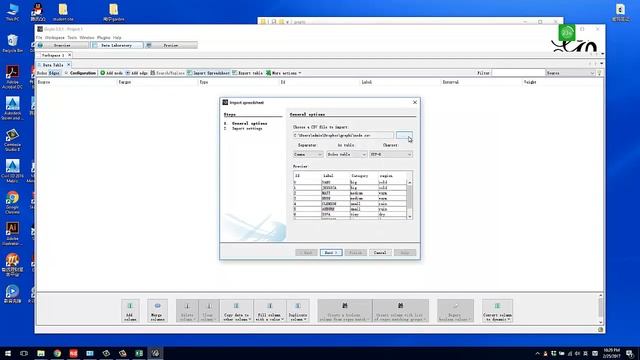Screen dimensions: 640x360
Task: Click the CSV file path field
Action: pyautogui.click(x=343, y=135)
